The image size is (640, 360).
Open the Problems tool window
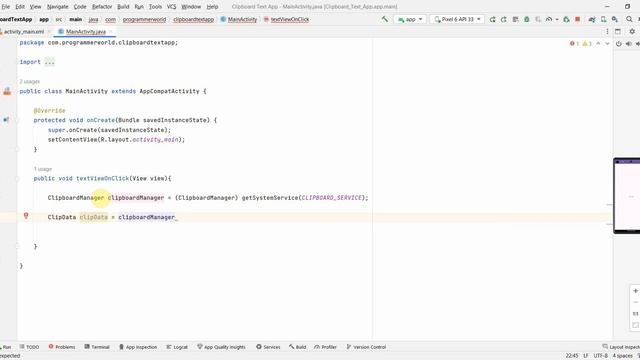62,347
